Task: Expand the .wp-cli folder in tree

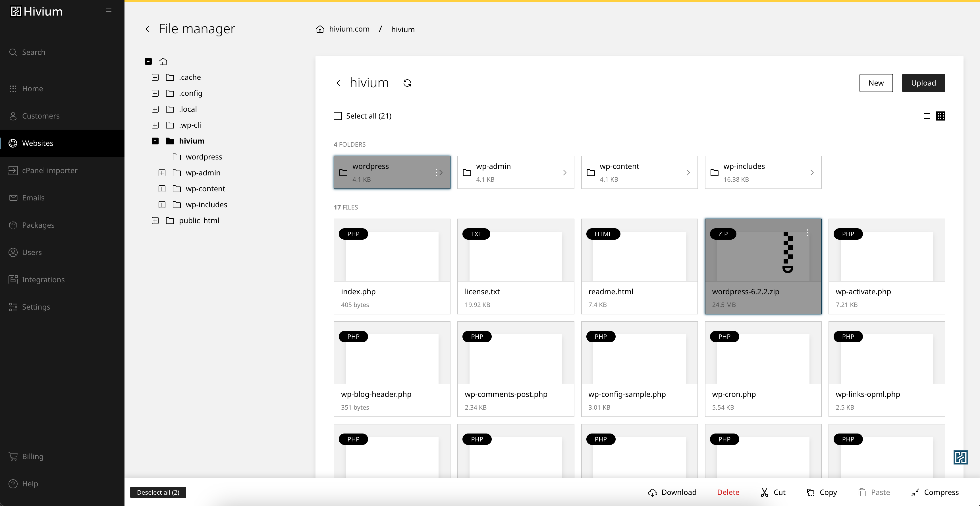Action: (155, 125)
